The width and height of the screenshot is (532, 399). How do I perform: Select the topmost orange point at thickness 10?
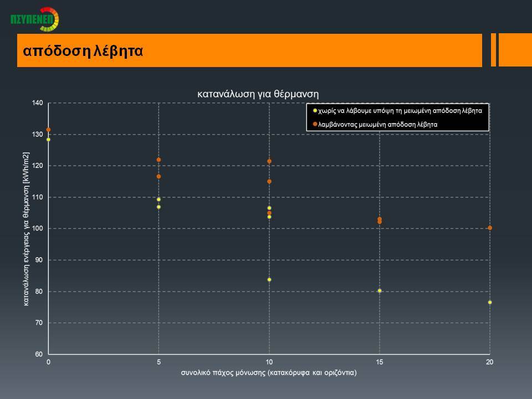(x=269, y=161)
